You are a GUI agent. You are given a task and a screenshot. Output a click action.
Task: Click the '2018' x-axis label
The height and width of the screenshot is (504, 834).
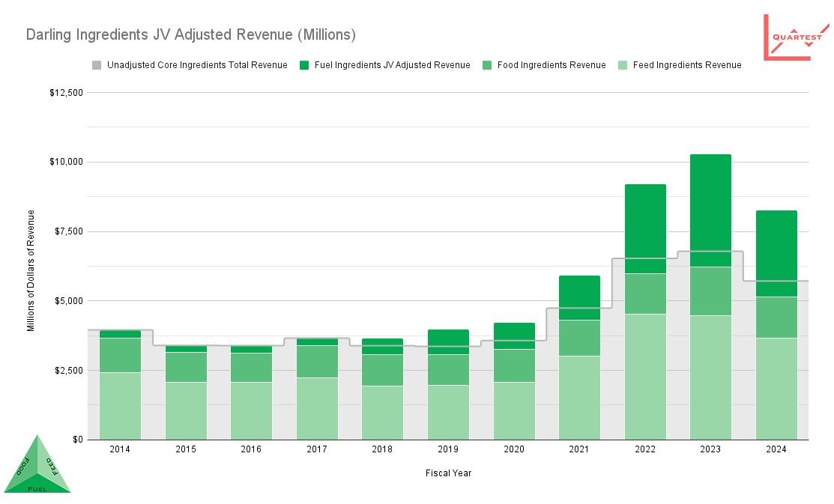tap(382, 449)
